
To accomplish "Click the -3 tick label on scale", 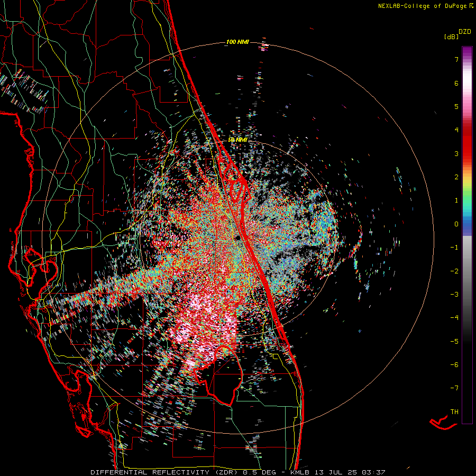I will pyautogui.click(x=454, y=295).
